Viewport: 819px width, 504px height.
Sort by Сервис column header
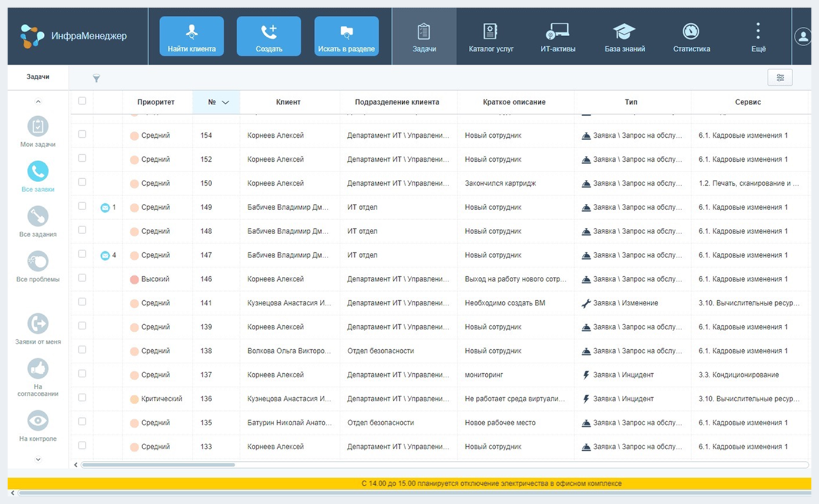click(748, 102)
